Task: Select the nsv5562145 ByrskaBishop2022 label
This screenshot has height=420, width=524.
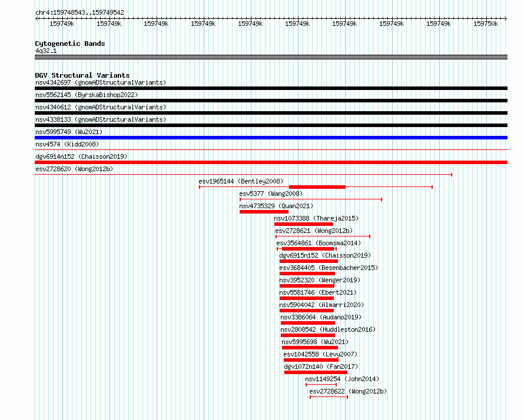Action: (87, 95)
